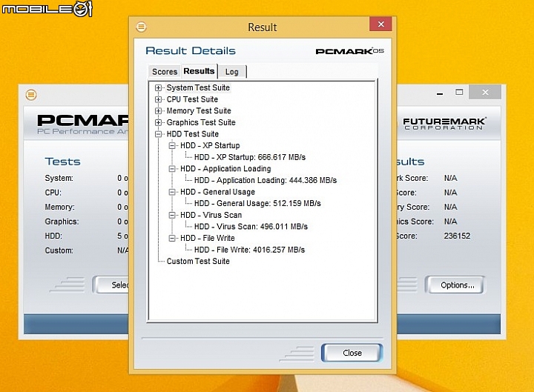Select the HDD - XP Startup group row
The image size is (534, 392).
tap(210, 146)
